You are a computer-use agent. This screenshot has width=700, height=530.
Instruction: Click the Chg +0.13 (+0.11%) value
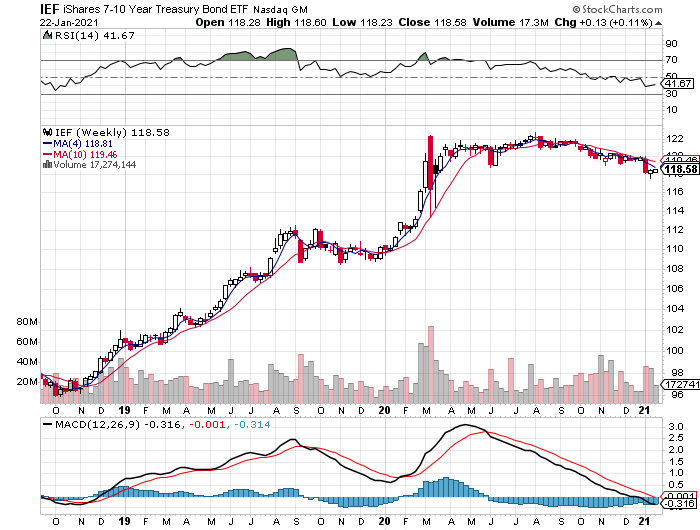point(604,22)
